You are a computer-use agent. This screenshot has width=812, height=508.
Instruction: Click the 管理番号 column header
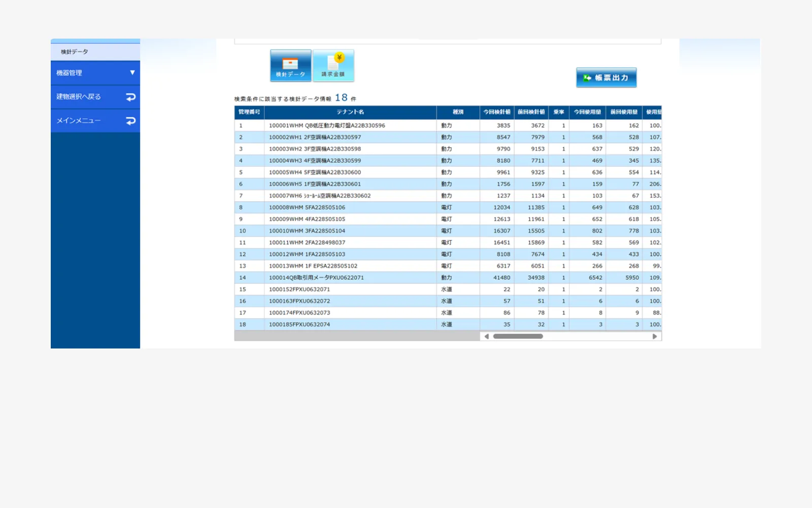tap(249, 112)
